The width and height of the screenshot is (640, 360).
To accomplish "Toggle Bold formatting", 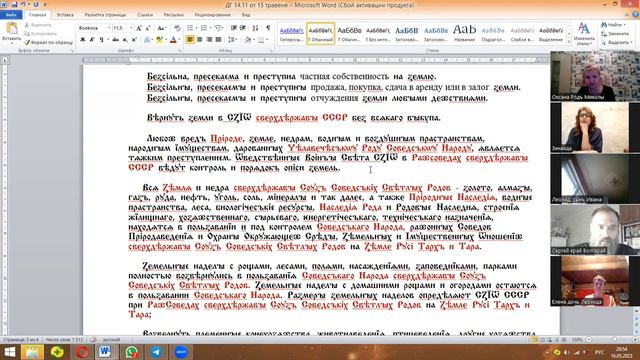I will tap(83, 40).
